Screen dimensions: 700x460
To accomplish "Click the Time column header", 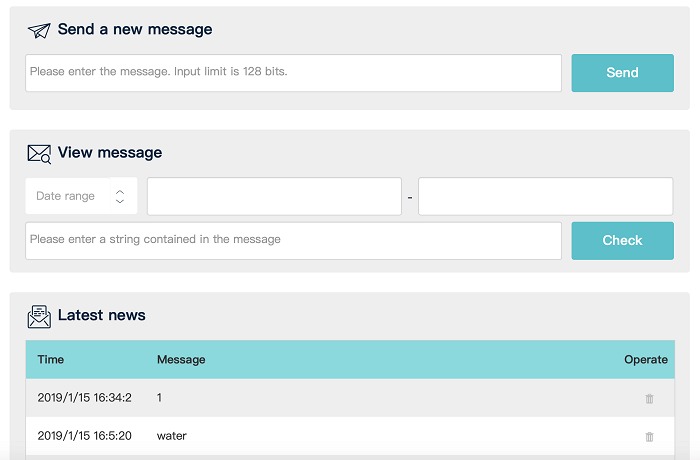I will click(51, 359).
